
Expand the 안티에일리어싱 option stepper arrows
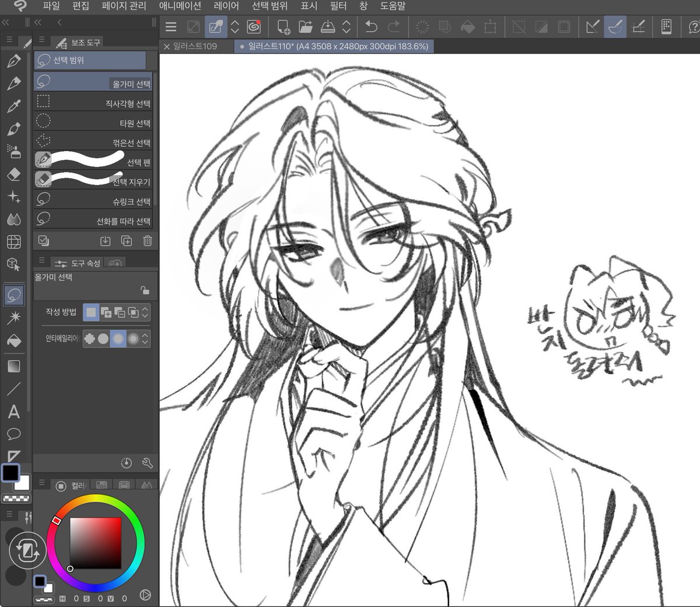pos(145,339)
